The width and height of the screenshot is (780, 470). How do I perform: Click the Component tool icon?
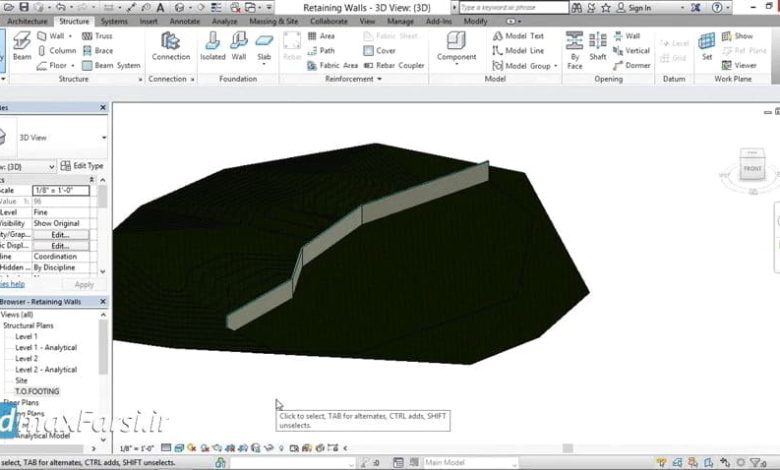(x=456, y=46)
